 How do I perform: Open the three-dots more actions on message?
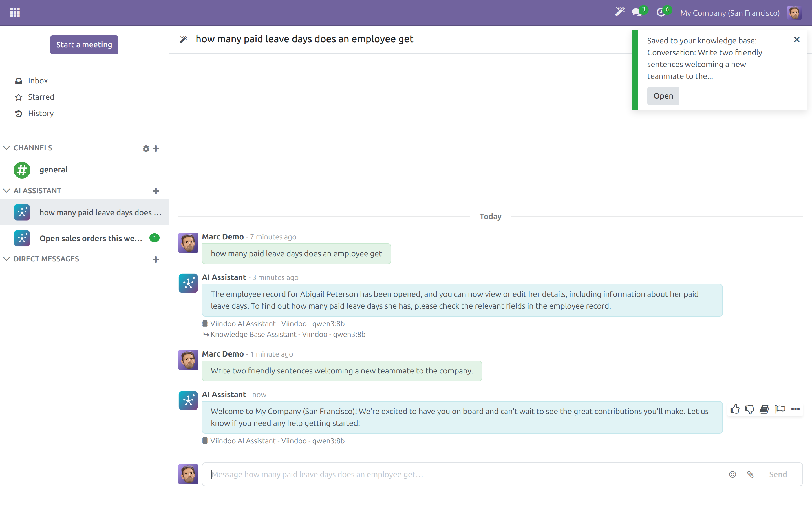tap(795, 409)
